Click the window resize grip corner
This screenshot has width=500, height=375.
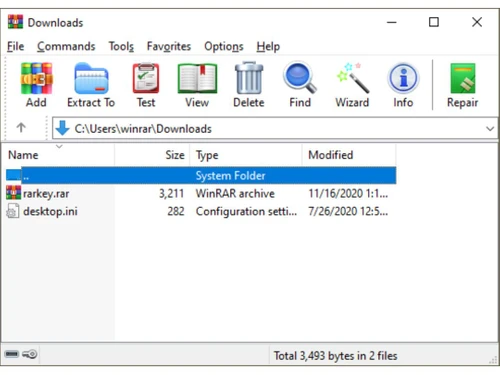click(x=493, y=360)
